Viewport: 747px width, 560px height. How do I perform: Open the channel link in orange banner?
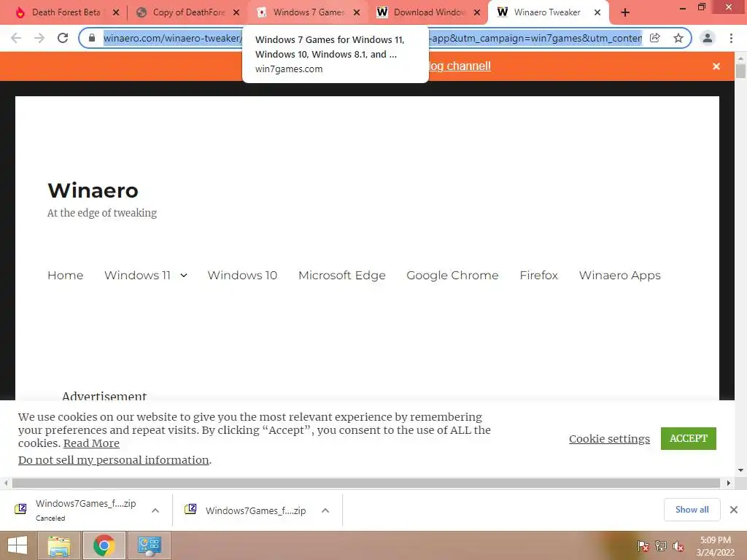(x=460, y=66)
